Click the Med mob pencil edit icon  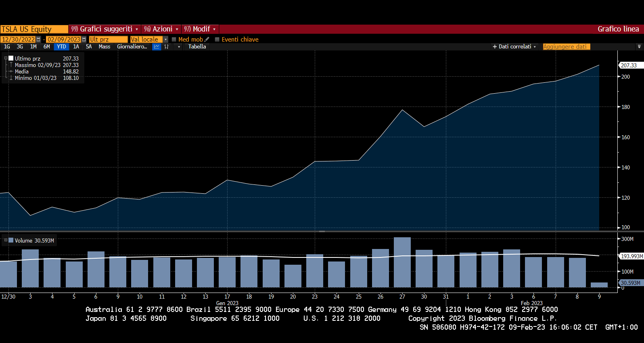(207, 39)
